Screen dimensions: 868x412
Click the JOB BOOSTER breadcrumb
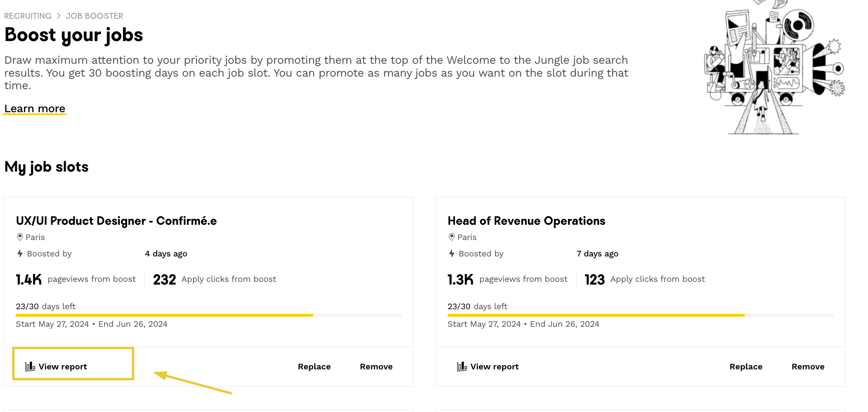[x=94, y=16]
